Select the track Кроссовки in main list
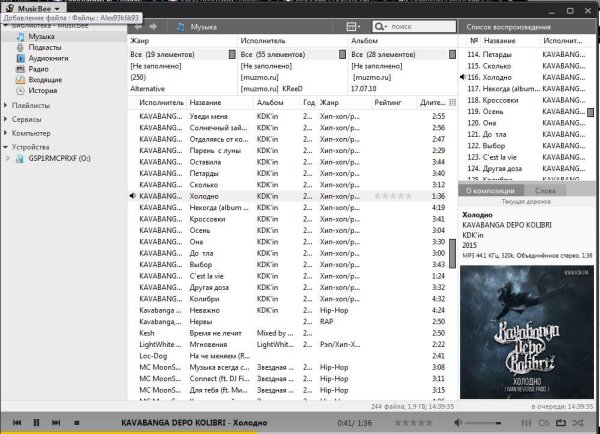This screenshot has height=434, width=600. [x=207, y=219]
